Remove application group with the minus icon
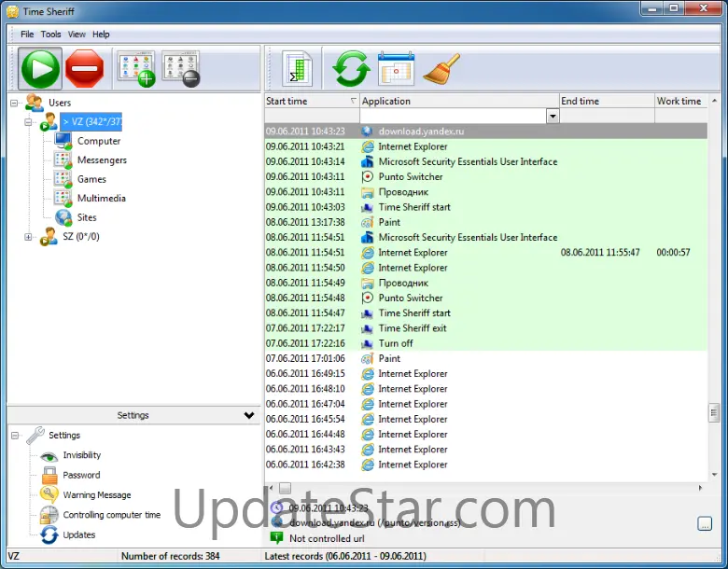Viewport: 728px width, 569px height. (x=181, y=69)
